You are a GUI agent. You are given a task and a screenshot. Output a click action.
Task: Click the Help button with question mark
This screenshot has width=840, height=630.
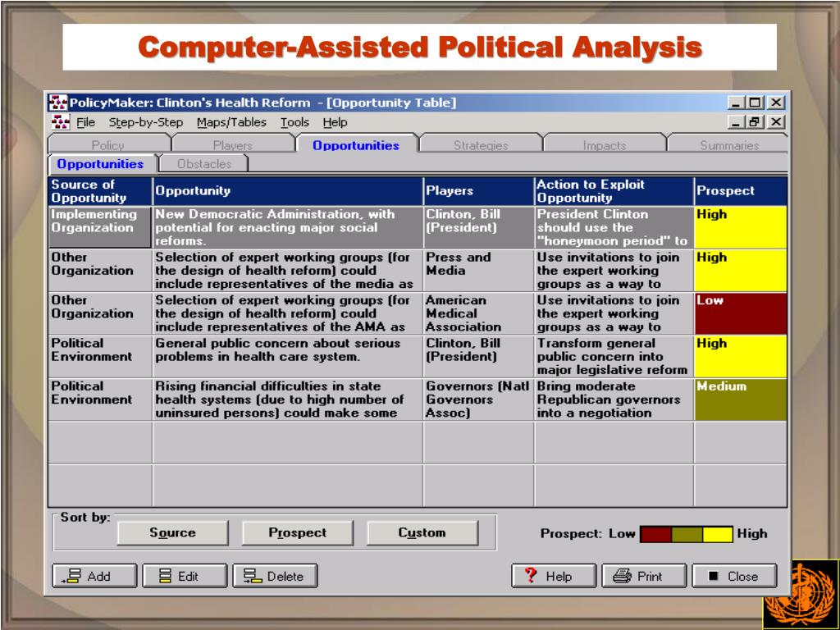pos(554,576)
